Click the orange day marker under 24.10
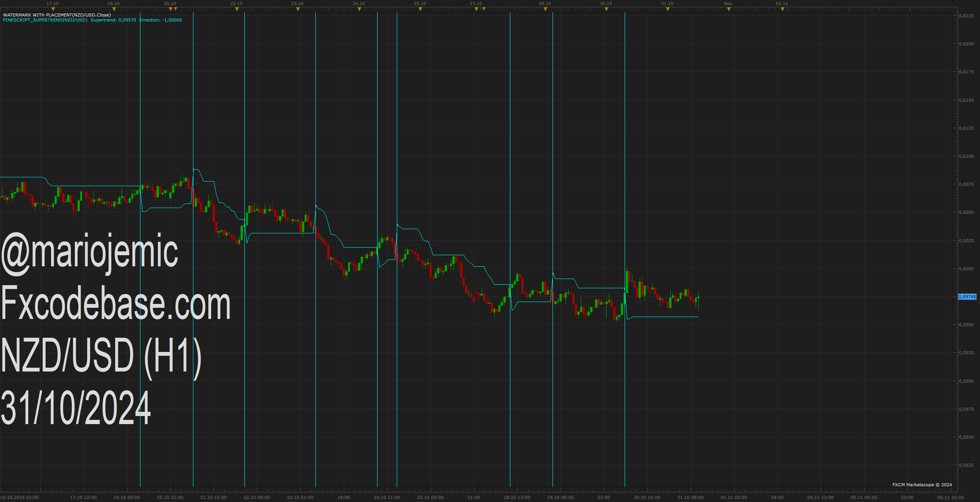 click(359, 9)
